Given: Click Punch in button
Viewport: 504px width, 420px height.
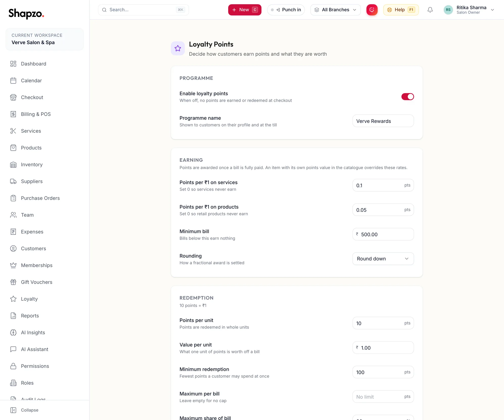Looking at the screenshot, I should tap(286, 10).
